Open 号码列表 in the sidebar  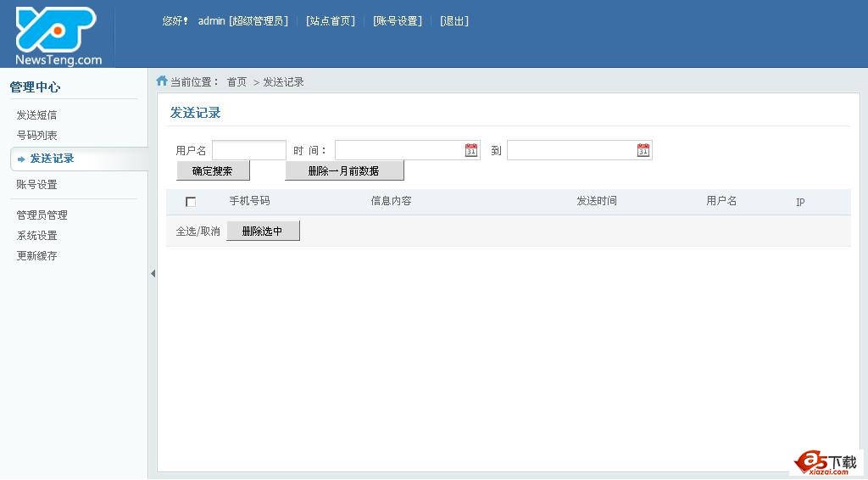(x=36, y=135)
